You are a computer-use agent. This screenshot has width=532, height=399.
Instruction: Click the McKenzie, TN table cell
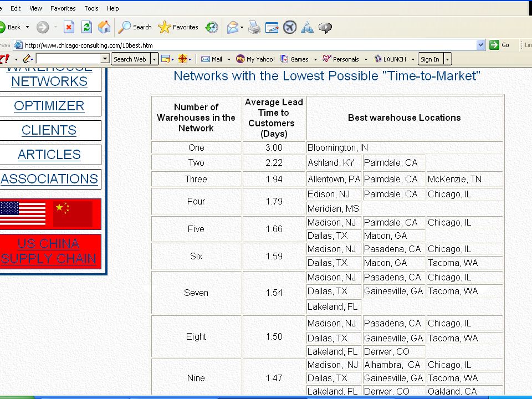click(x=464, y=179)
